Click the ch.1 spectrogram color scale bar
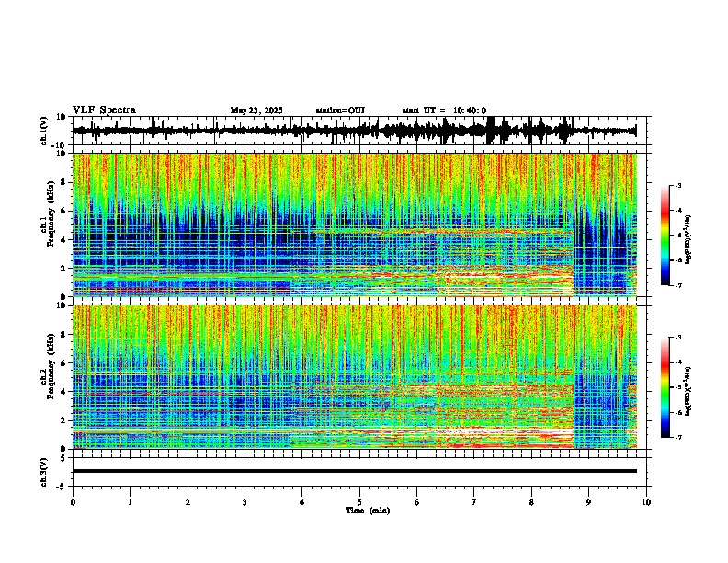The image size is (728, 563). coord(665,236)
